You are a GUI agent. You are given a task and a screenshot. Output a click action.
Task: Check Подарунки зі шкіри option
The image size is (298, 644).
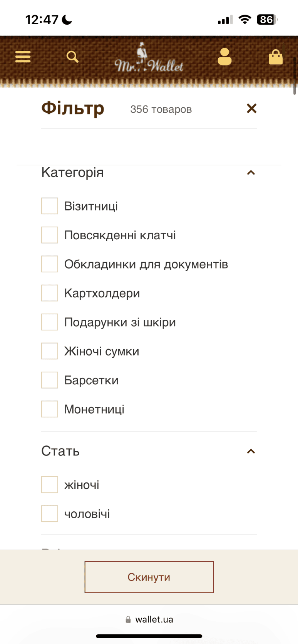tap(50, 322)
